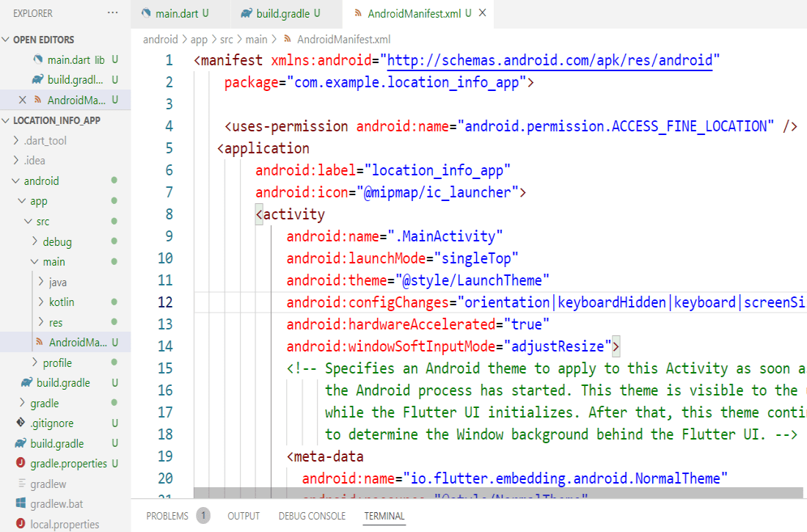Expand the java folder

point(40,282)
